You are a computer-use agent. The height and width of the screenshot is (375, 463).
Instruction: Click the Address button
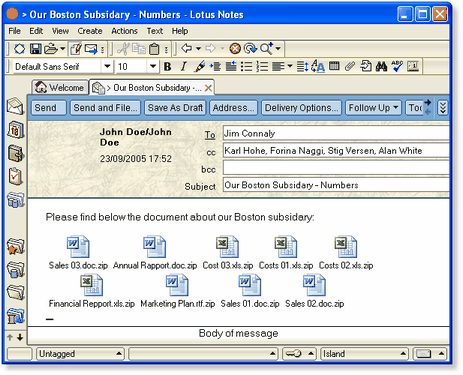point(233,108)
